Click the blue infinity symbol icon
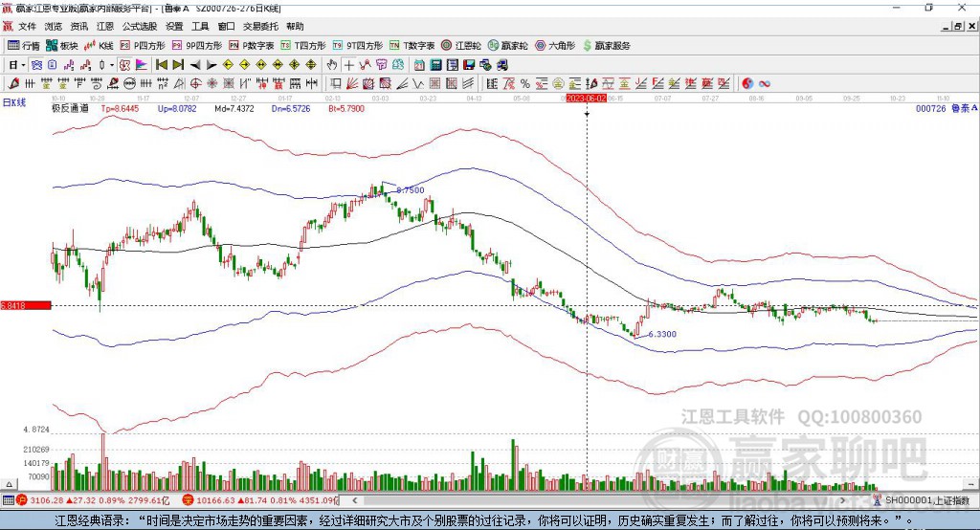This screenshot has height=530, width=980. 765,84
